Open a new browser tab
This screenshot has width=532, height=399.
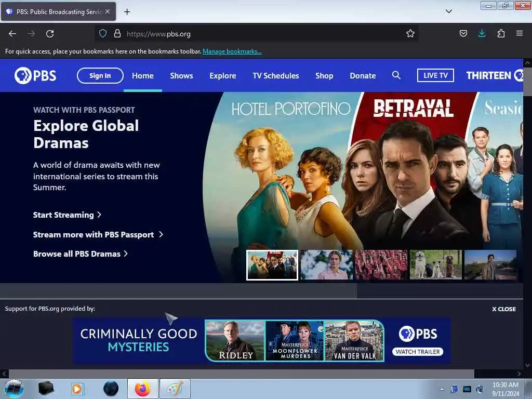(x=127, y=12)
